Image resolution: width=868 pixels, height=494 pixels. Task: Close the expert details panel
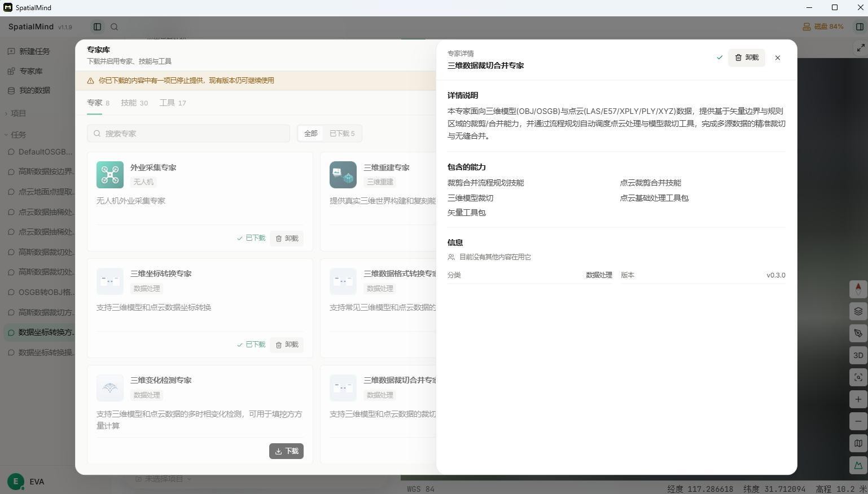tap(778, 58)
